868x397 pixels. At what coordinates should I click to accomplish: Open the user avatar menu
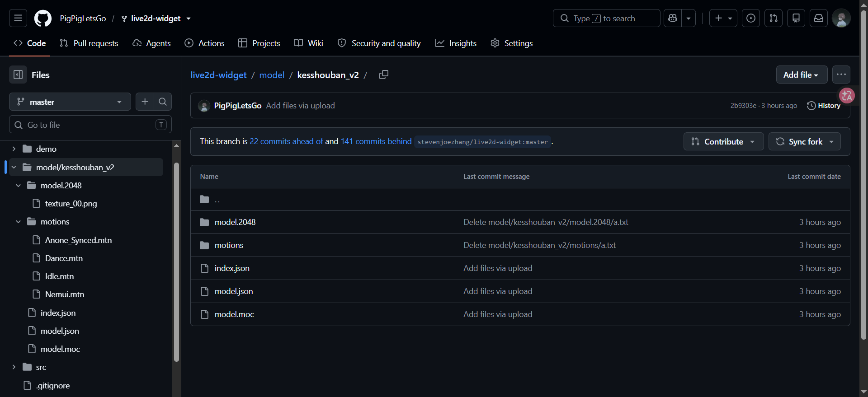point(841,18)
